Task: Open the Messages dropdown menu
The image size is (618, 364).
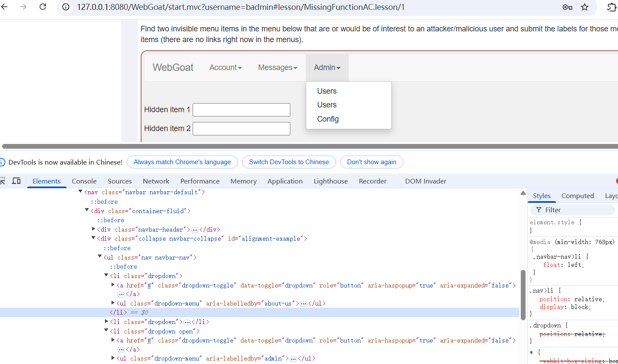Action: [277, 67]
